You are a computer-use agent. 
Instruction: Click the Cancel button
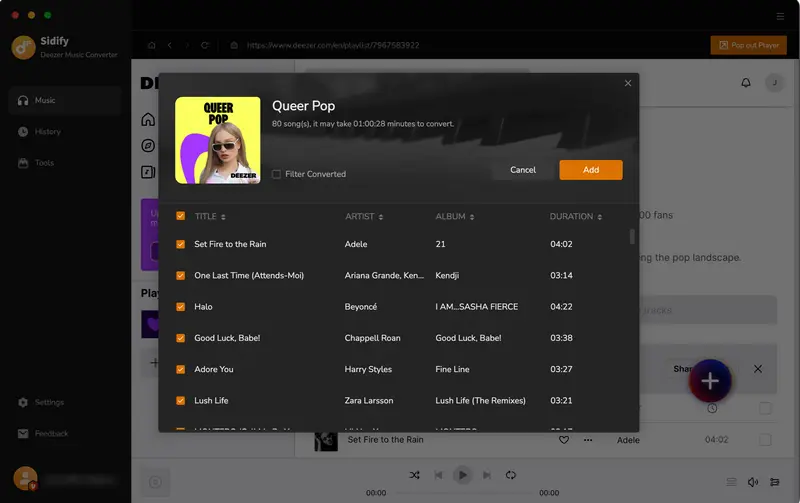point(522,170)
